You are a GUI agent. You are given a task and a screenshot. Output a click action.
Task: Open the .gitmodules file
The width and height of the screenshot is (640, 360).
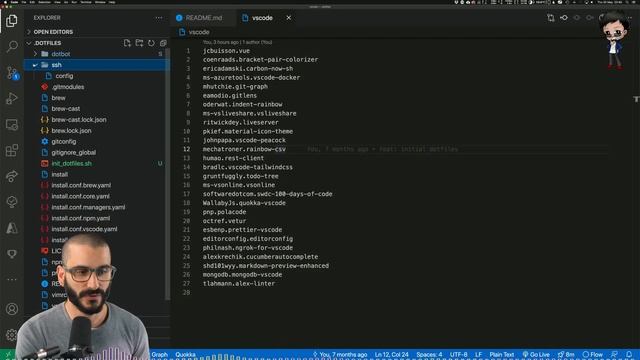pyautogui.click(x=67, y=87)
